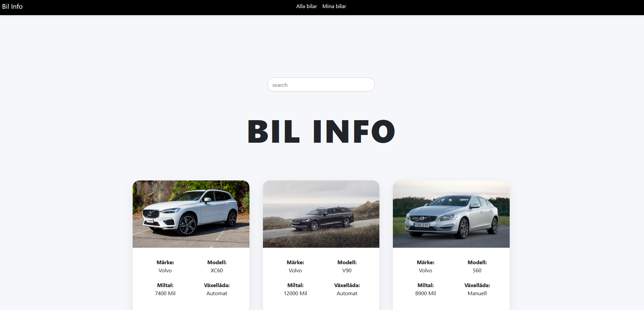Open the white Volvo XC60 photo
Viewport: 644px width, 310px height.
191,214
